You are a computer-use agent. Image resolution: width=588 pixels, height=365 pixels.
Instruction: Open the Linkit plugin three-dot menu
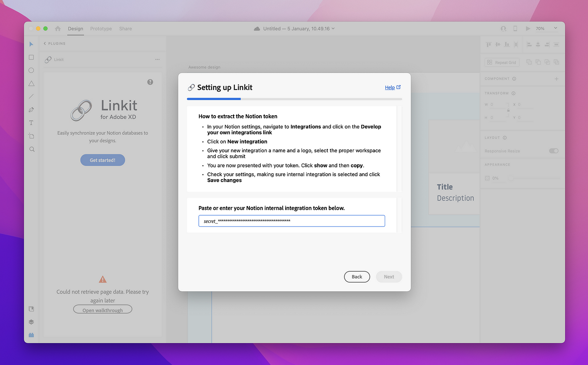click(157, 60)
